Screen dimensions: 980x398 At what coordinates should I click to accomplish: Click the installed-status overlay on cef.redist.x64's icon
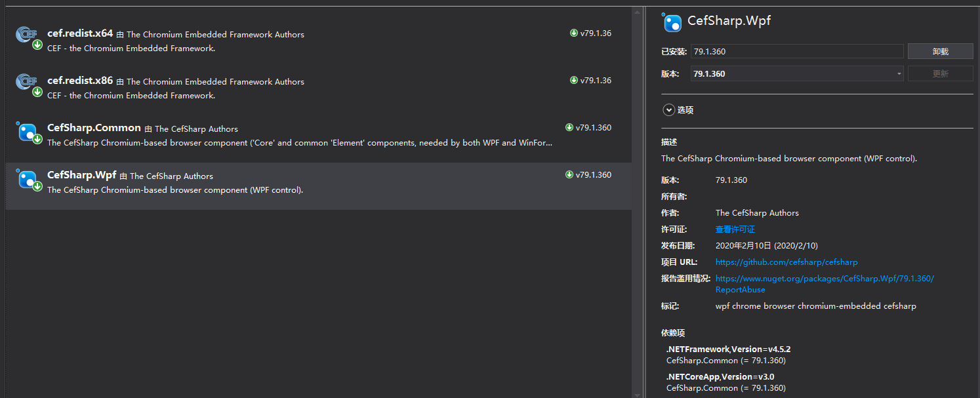pyautogui.click(x=37, y=45)
